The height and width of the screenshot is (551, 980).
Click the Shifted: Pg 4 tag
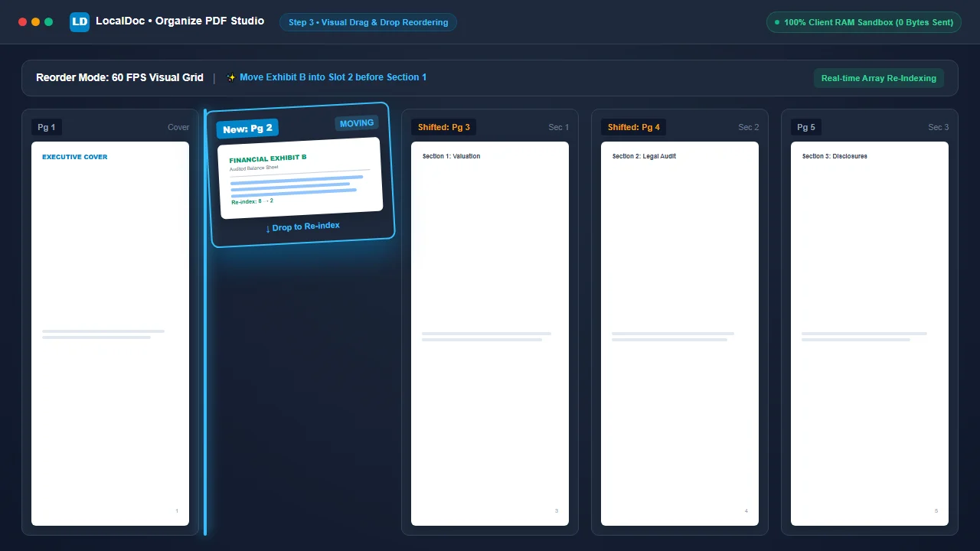pos(634,127)
